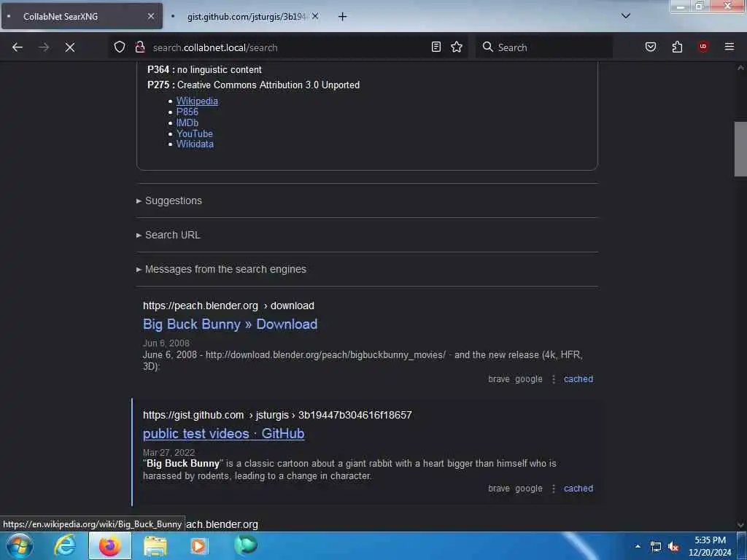Open the P856 link
The width and height of the screenshot is (747, 560).
(187, 112)
